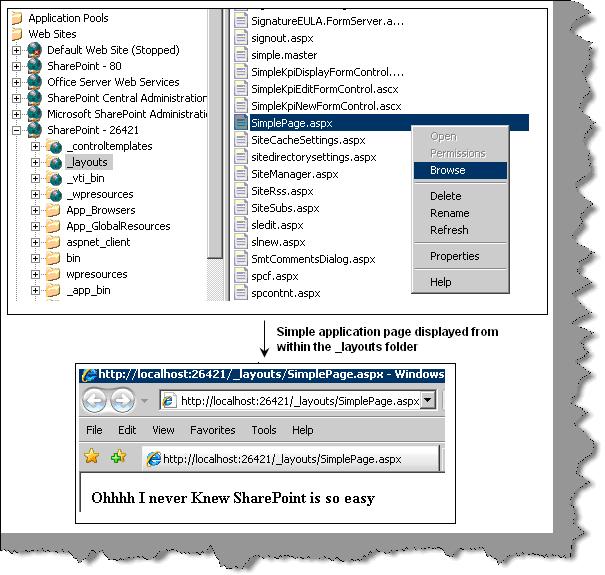Click the _wpresources virtual directory icon

(x=54, y=194)
